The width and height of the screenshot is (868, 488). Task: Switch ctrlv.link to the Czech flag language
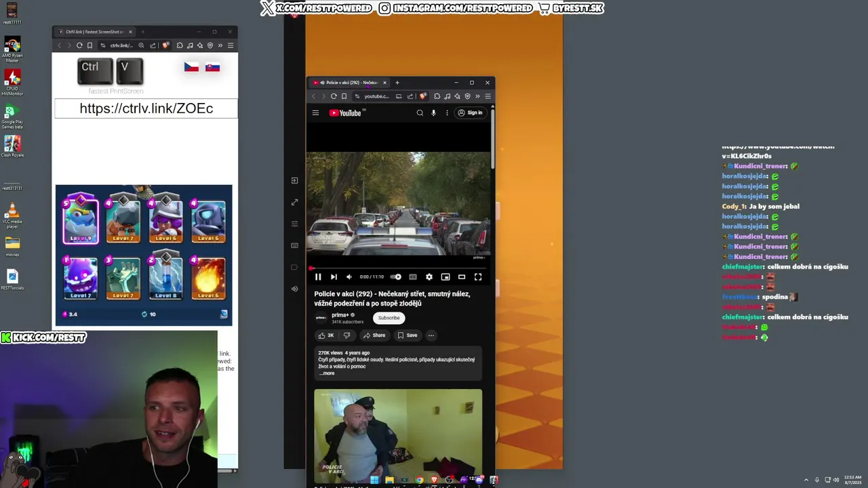pyautogui.click(x=191, y=67)
